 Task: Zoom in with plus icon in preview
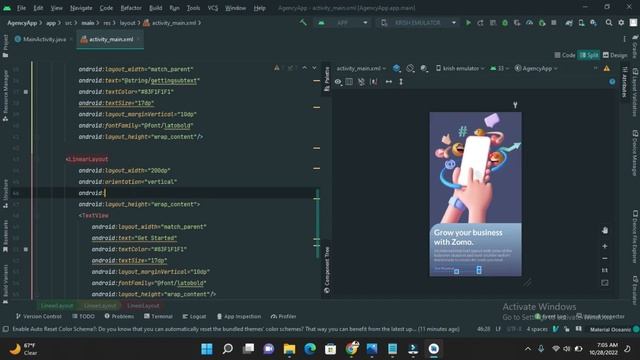605,246
